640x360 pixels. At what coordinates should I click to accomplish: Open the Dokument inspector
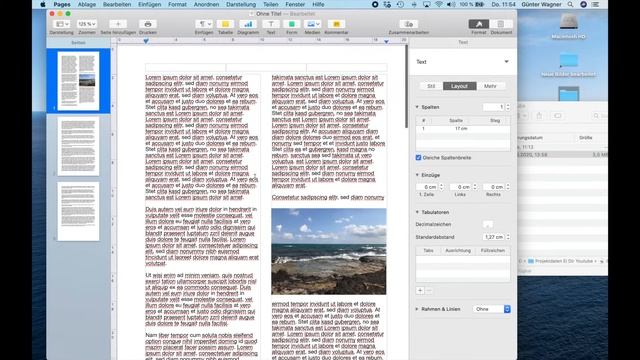[501, 24]
